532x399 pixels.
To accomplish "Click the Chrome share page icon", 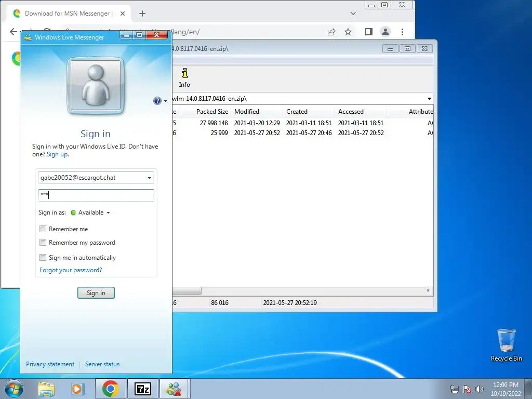I will 331,32.
